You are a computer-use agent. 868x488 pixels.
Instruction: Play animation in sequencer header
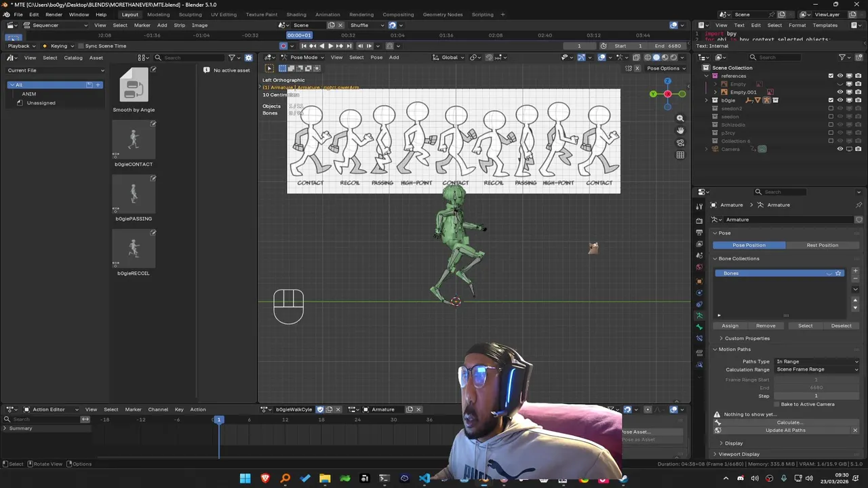click(330, 46)
